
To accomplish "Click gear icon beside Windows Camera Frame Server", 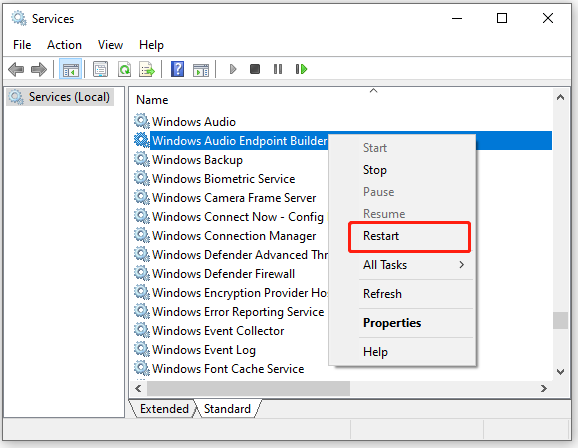I will [142, 197].
